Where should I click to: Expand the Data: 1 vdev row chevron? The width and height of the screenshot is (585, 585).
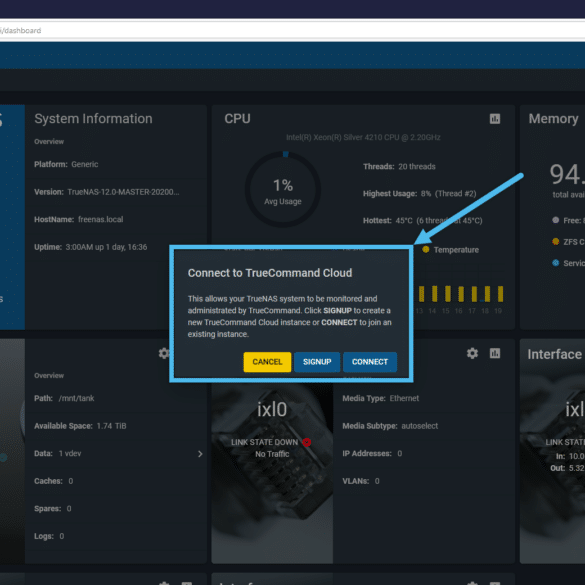tap(200, 454)
